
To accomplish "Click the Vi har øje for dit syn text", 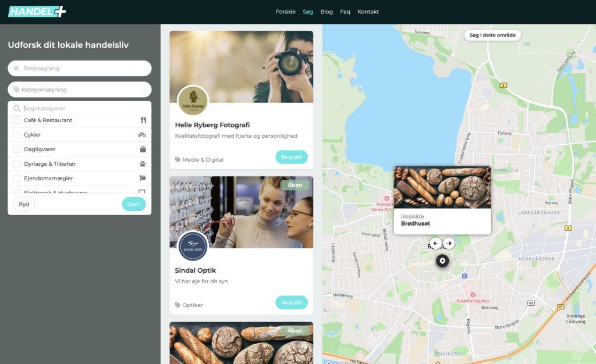I will (x=201, y=281).
